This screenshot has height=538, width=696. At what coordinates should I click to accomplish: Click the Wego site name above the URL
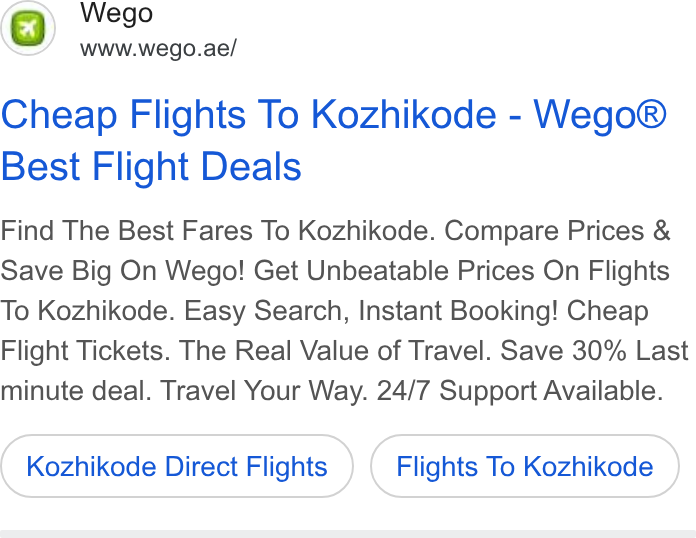(x=117, y=13)
